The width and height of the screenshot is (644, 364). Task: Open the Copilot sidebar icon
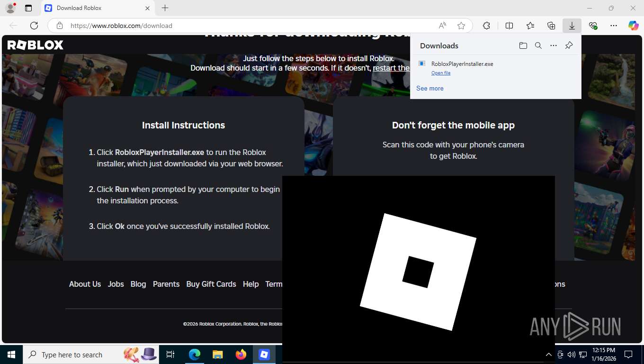[x=634, y=26]
